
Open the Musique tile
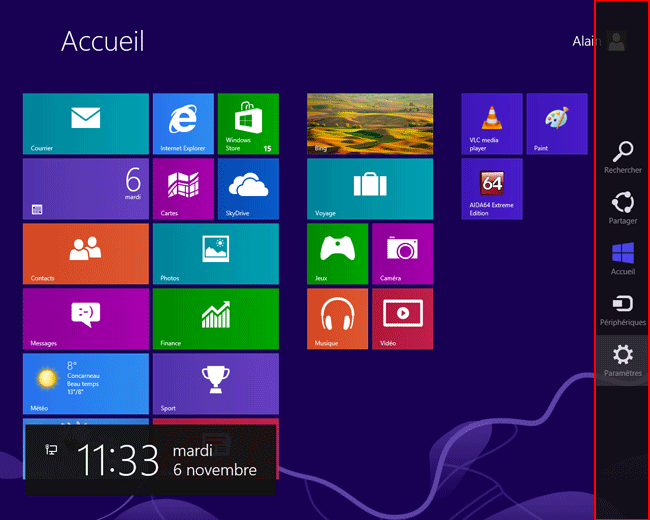pyautogui.click(x=337, y=319)
